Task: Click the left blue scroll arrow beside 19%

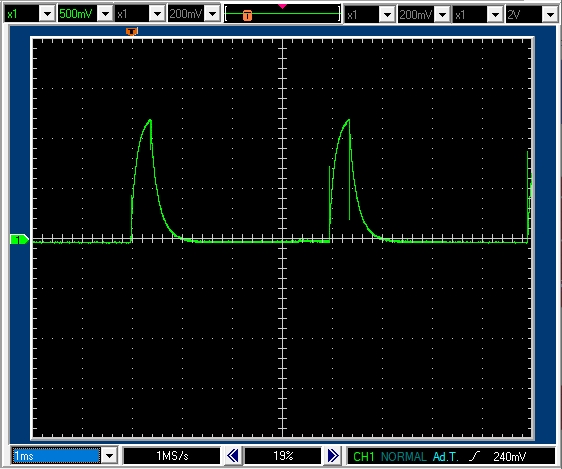Action: coord(233,456)
